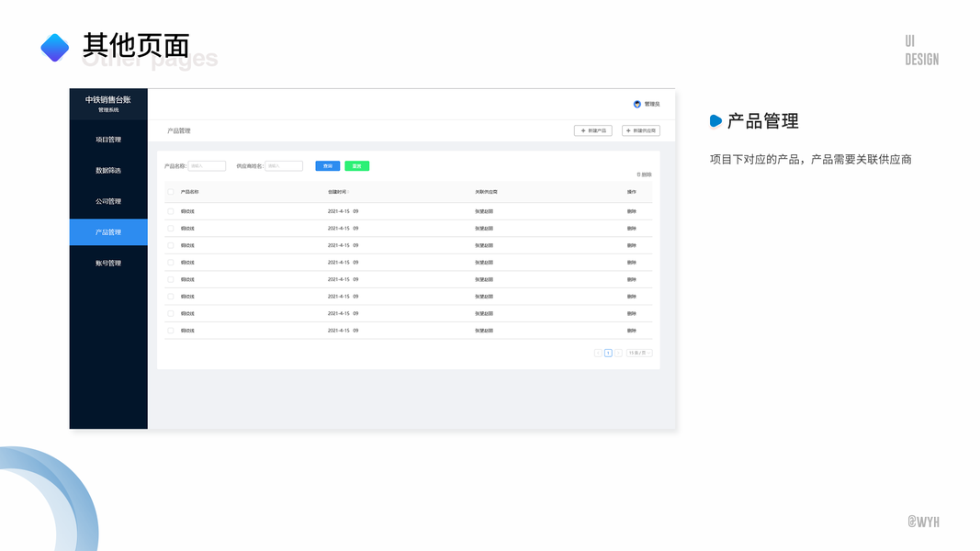The image size is (980, 551).
Task: Click the 新建供应商 button
Action: (x=640, y=130)
